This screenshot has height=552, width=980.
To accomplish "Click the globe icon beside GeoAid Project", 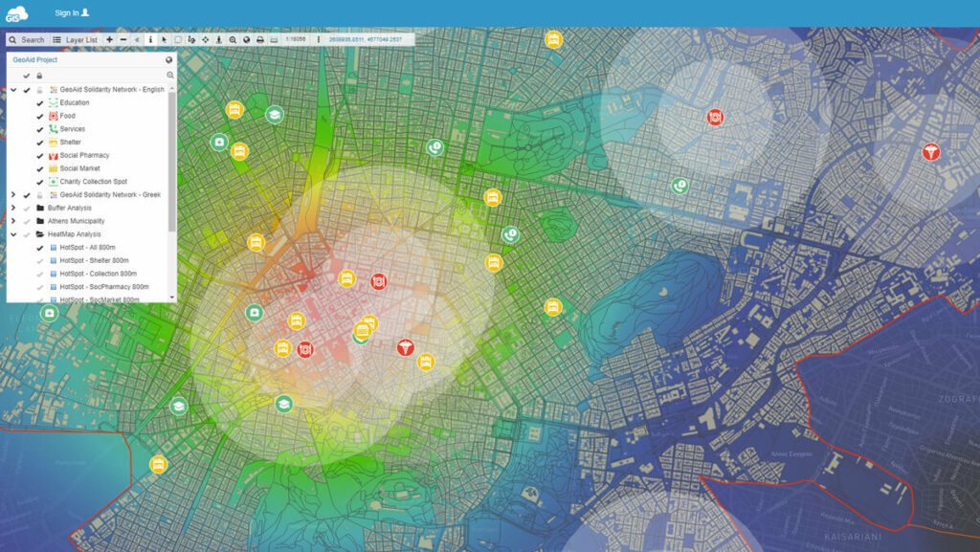I will [x=168, y=60].
